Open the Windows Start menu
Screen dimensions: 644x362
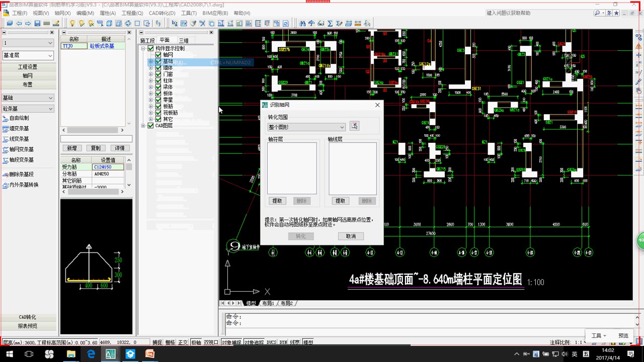click(x=10, y=354)
